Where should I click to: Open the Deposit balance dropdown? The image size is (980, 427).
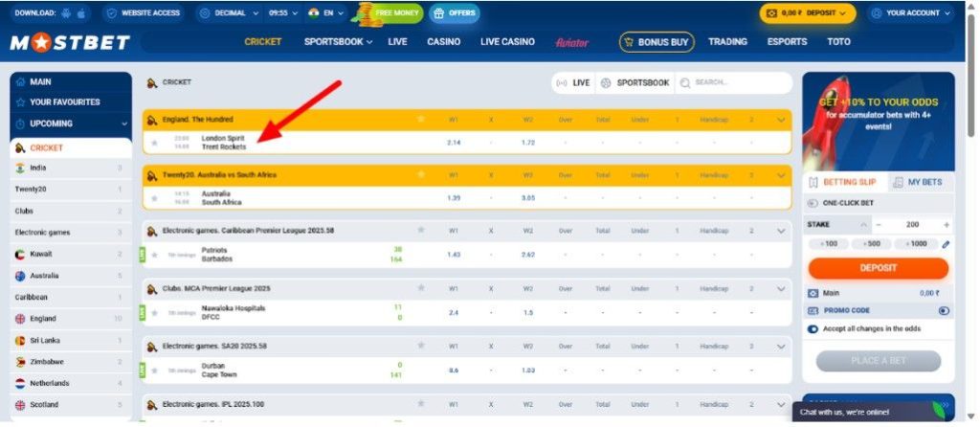(808, 13)
